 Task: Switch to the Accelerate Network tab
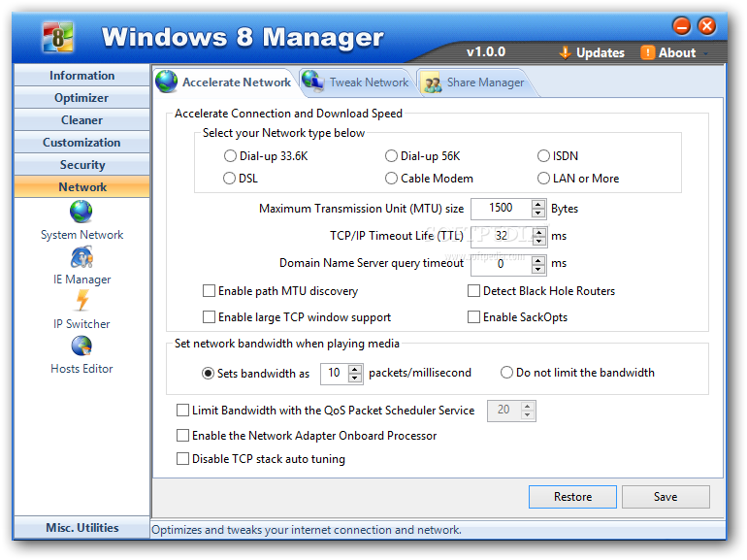click(x=224, y=82)
